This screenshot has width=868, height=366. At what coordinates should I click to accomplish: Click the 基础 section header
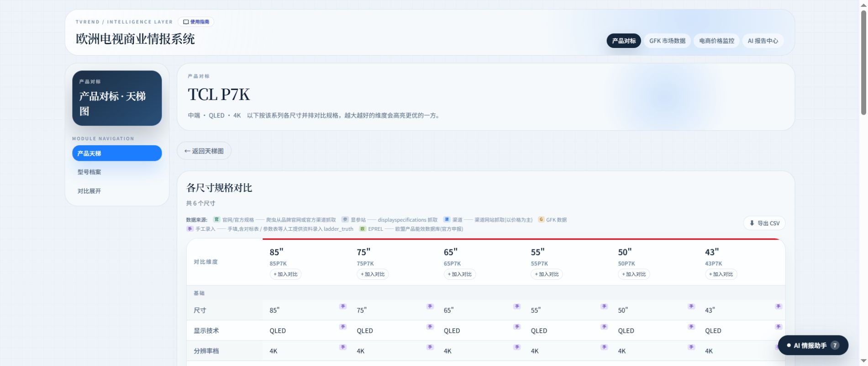[199, 293]
